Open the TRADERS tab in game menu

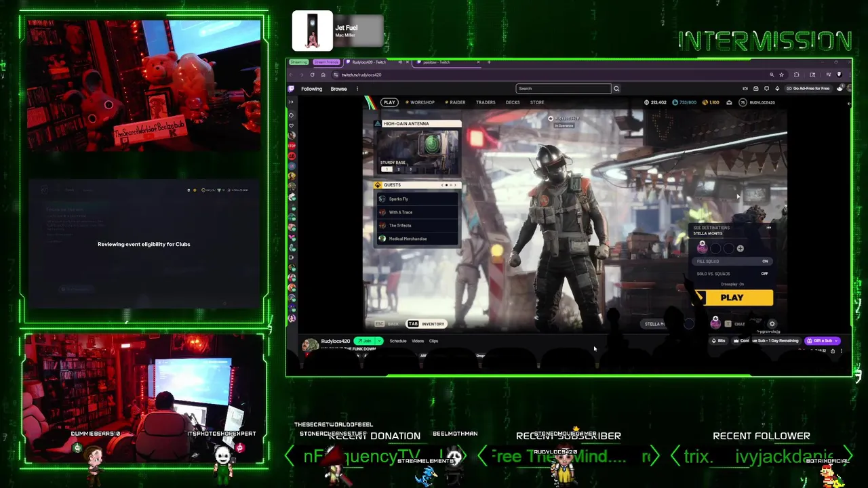coord(486,102)
